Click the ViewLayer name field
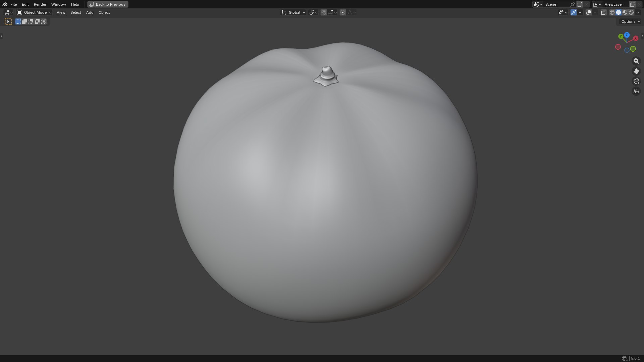The width and height of the screenshot is (644, 362). [x=616, y=4]
